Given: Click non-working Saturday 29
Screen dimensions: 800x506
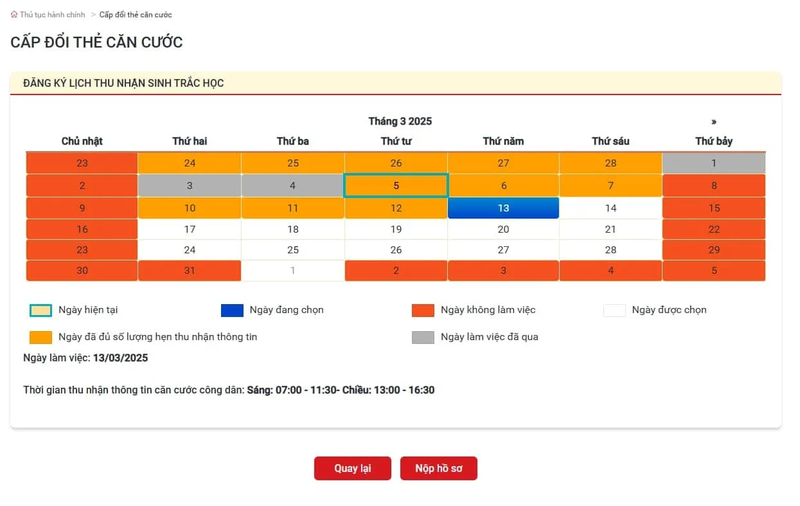Looking at the screenshot, I should 714,250.
